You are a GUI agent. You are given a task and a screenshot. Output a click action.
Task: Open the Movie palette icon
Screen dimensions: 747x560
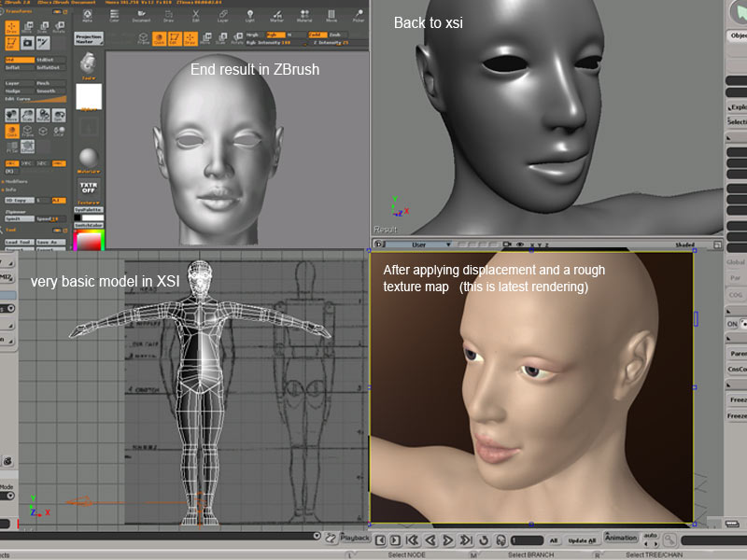(x=331, y=16)
